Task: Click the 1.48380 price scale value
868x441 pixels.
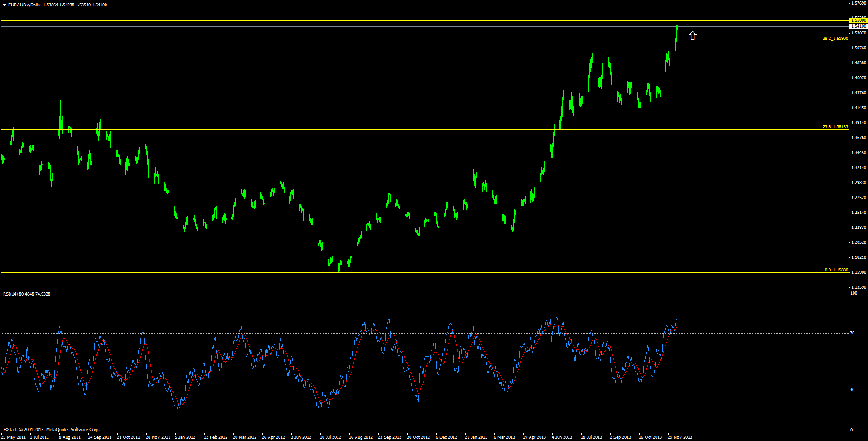Action: 859,63
